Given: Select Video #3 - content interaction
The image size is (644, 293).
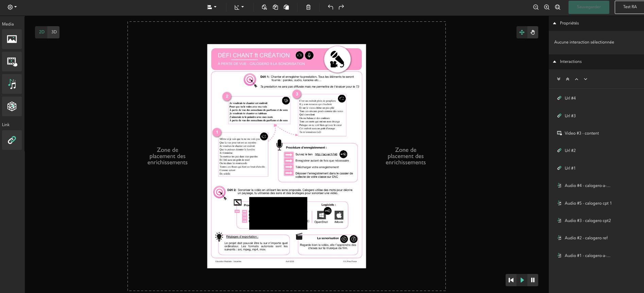Looking at the screenshot, I should (581, 133).
